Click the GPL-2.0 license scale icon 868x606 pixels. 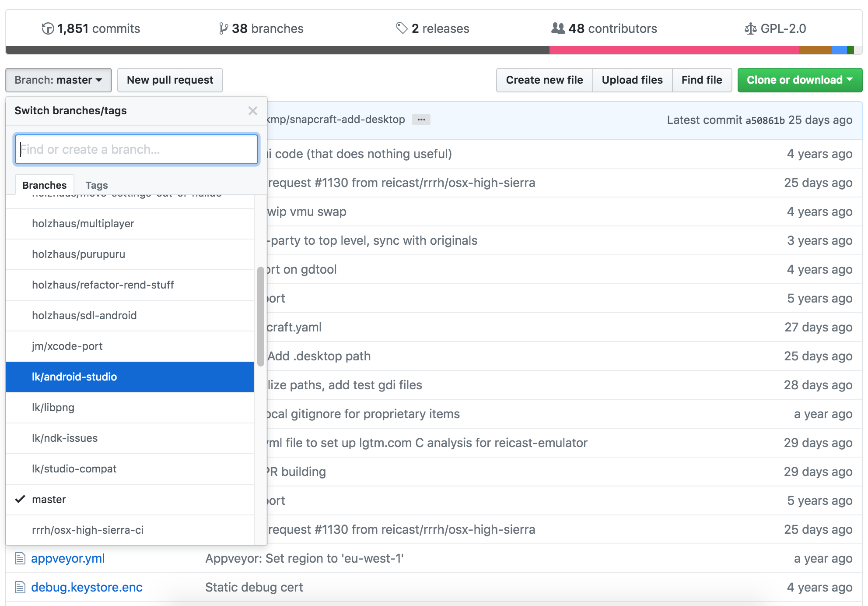click(x=750, y=29)
